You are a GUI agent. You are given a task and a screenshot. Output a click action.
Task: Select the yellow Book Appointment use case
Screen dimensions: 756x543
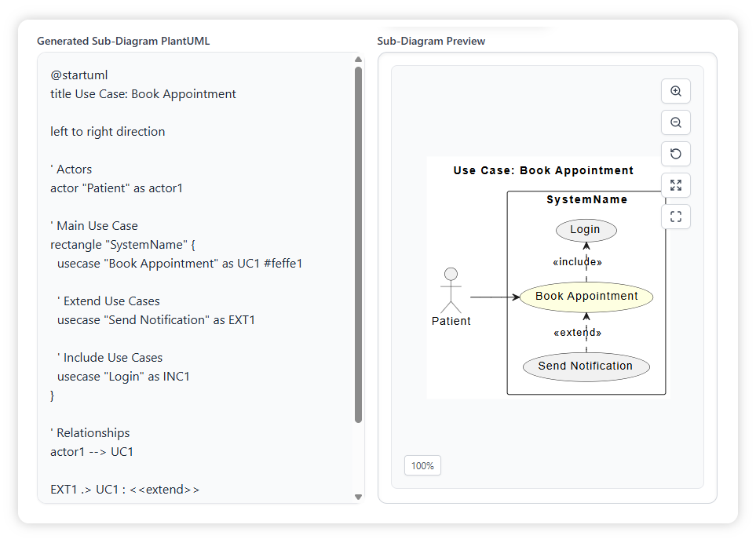[586, 297]
